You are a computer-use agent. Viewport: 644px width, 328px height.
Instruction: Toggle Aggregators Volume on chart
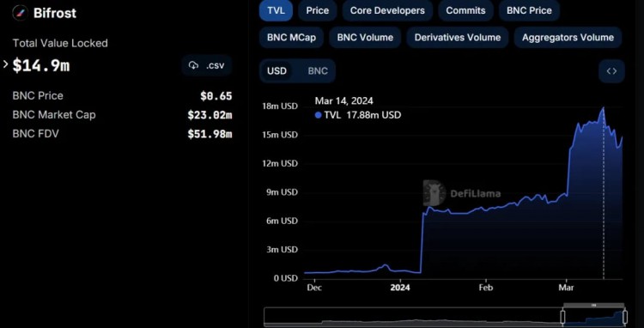tap(568, 38)
